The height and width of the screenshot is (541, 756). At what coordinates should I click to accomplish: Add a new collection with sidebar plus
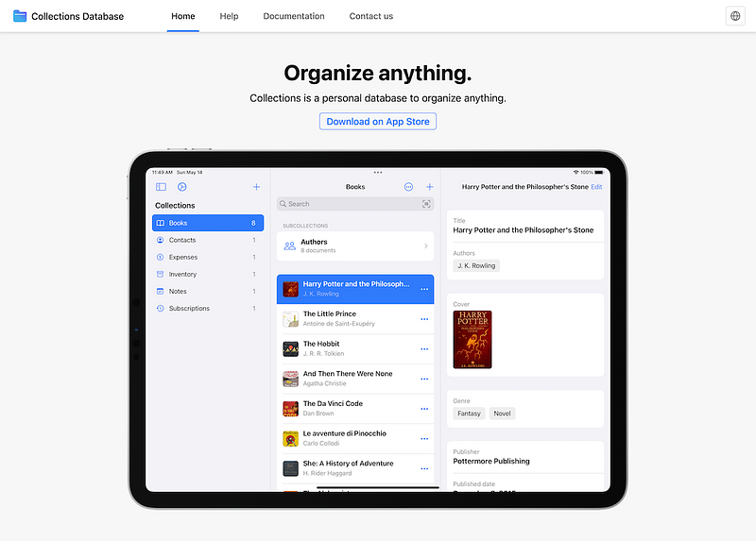click(256, 187)
